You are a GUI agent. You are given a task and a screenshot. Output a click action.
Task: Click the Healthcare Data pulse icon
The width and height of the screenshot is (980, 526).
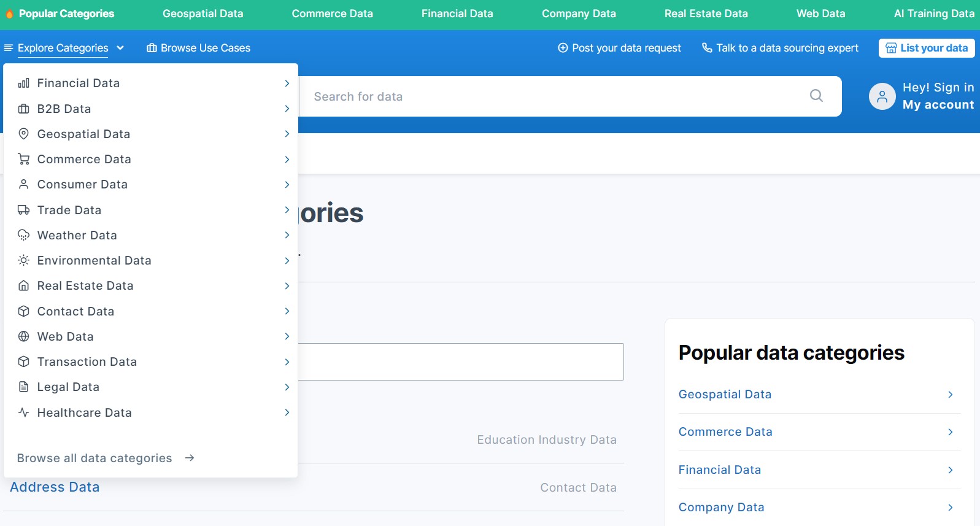[24, 412]
